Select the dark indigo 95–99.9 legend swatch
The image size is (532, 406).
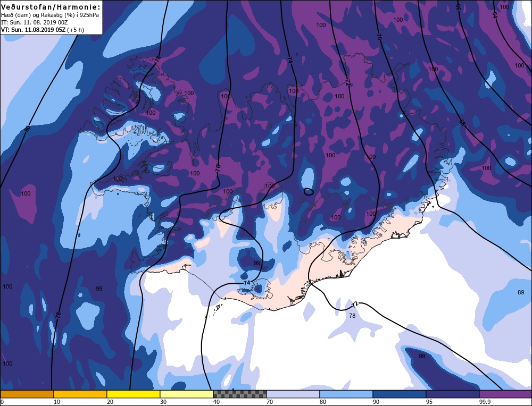click(x=453, y=394)
